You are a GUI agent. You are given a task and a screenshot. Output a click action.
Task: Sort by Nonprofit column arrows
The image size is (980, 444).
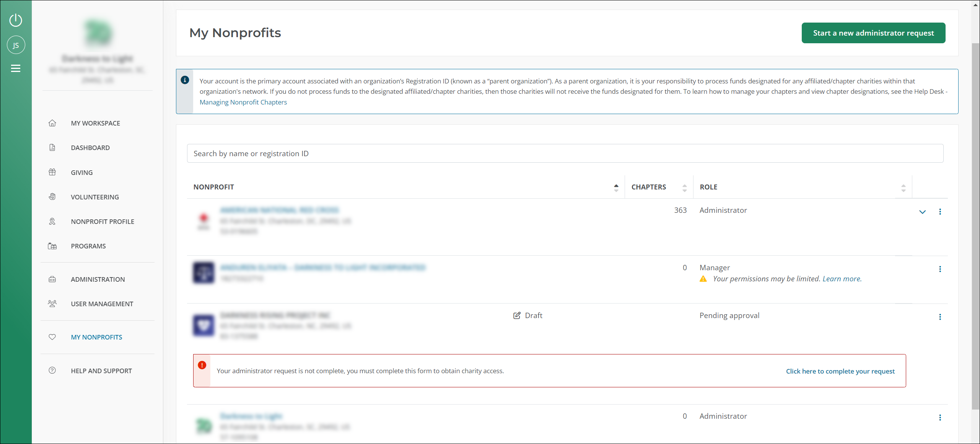tap(616, 188)
